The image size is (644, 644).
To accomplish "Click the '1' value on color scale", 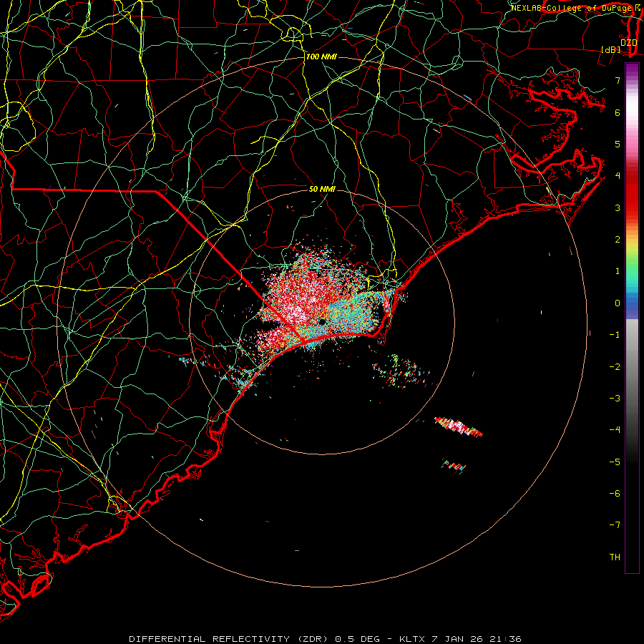I will pos(618,271).
